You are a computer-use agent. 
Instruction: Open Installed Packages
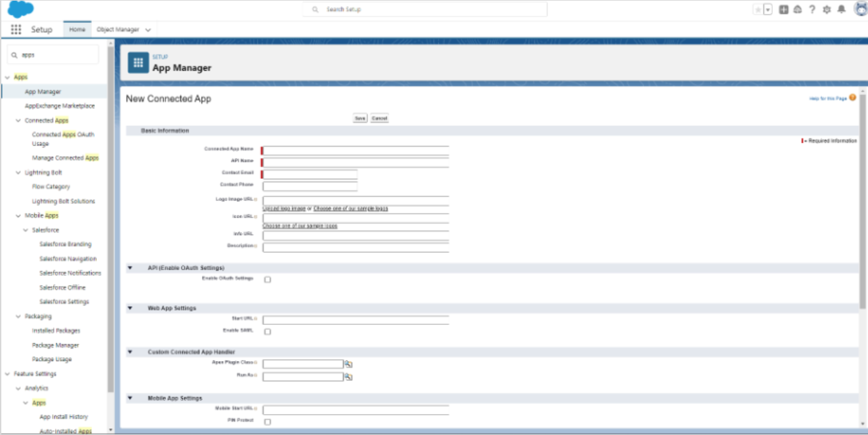[56, 331]
